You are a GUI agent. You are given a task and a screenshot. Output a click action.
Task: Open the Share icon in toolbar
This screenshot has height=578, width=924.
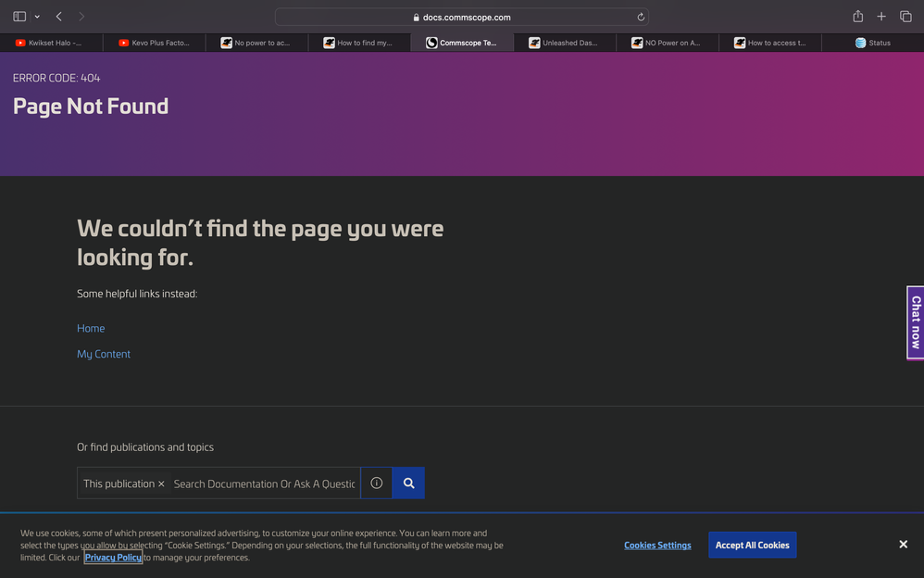point(857,17)
